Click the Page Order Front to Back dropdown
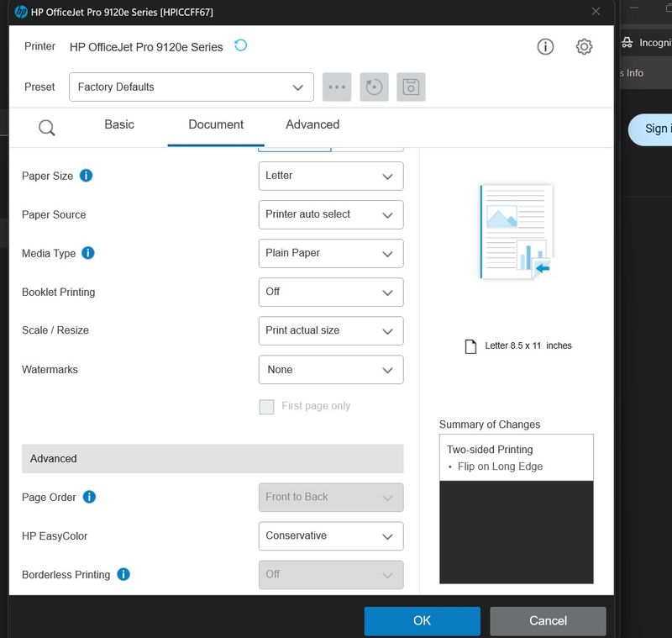The width and height of the screenshot is (672, 638). (x=331, y=498)
